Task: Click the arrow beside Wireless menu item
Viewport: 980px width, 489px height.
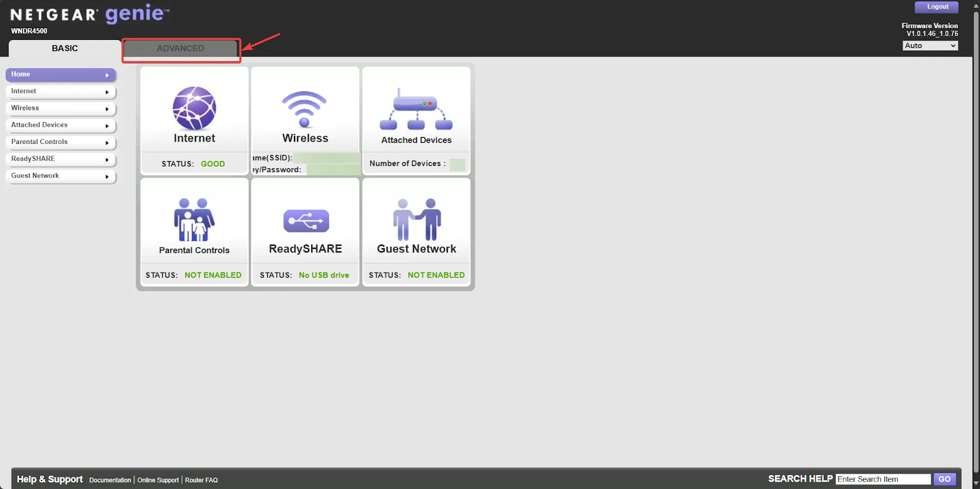Action: [x=107, y=109]
